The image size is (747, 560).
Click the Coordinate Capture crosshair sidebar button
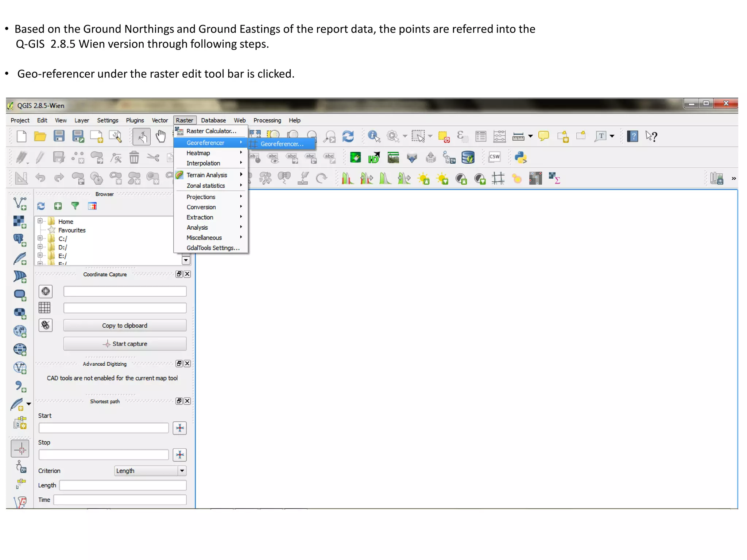click(20, 448)
